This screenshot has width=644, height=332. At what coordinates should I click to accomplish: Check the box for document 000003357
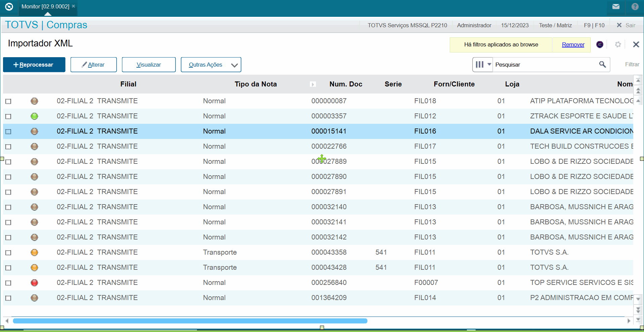click(8, 116)
